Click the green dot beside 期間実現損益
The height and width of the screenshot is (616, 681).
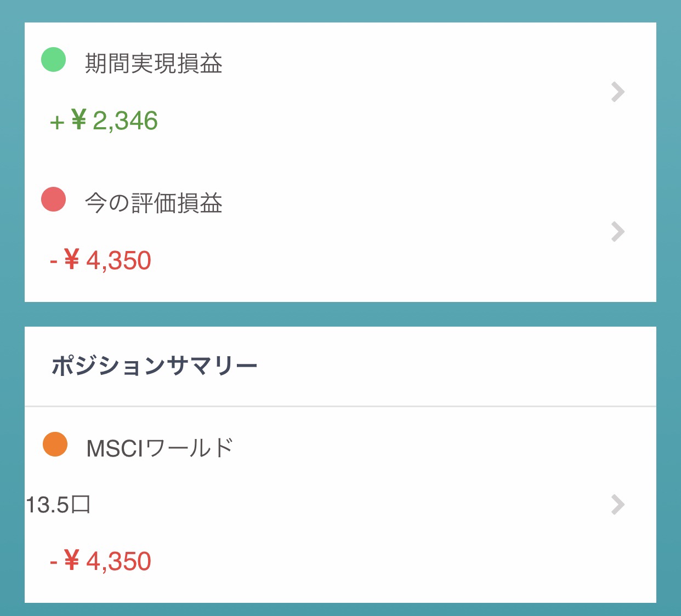(x=54, y=59)
